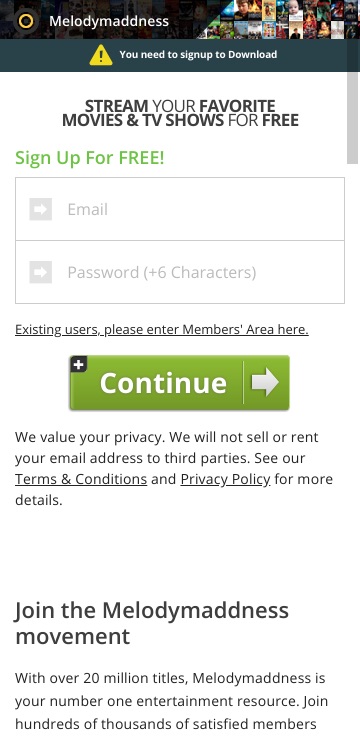This screenshot has height=740, width=360.
Task: Click the green Continue button
Action: pyautogui.click(x=179, y=382)
